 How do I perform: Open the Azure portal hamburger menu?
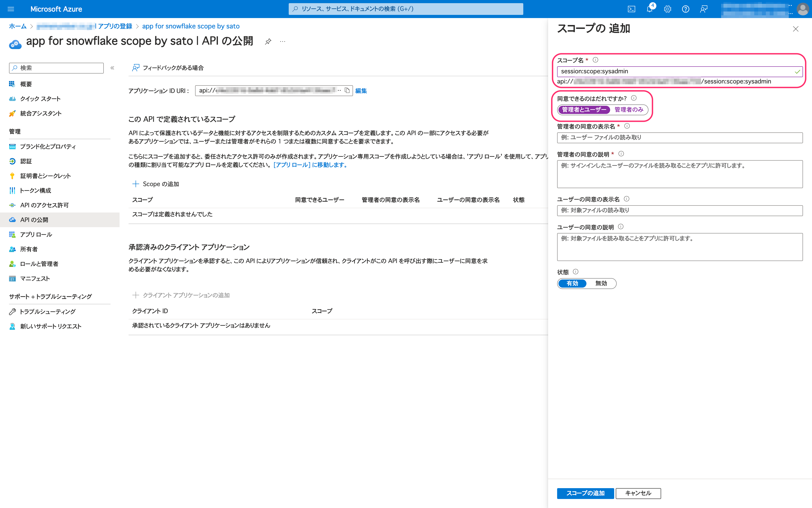[11, 9]
